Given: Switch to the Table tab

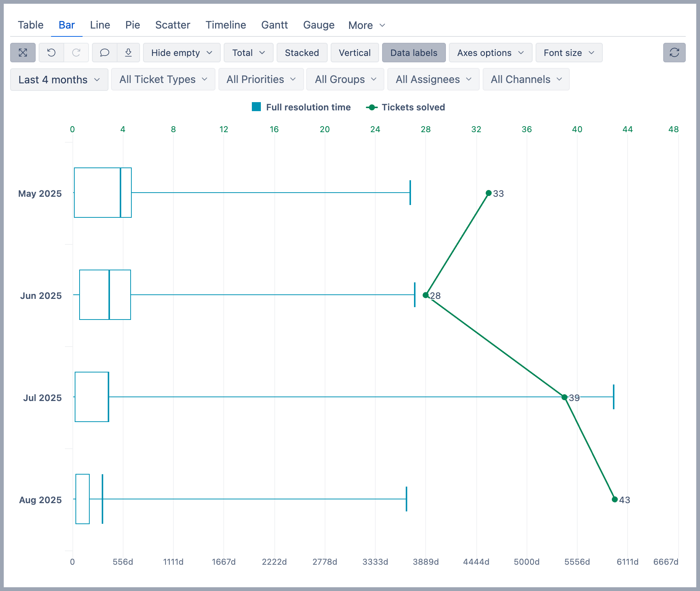Looking at the screenshot, I should pos(30,25).
